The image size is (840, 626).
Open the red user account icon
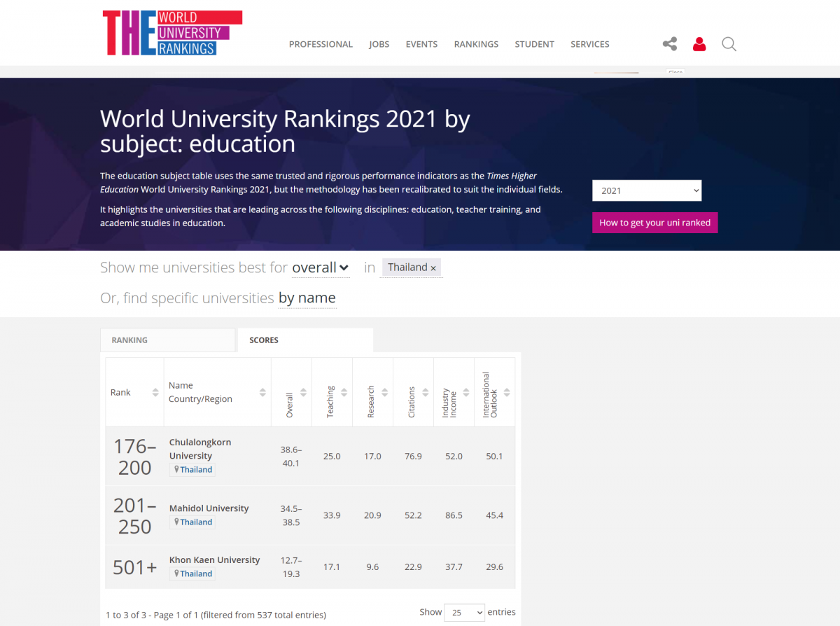coord(699,44)
